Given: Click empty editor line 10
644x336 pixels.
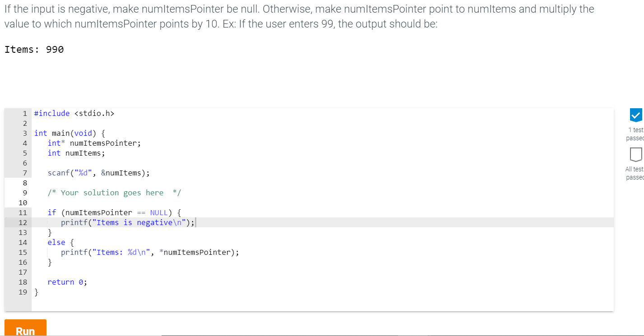Looking at the screenshot, I should 323,203.
